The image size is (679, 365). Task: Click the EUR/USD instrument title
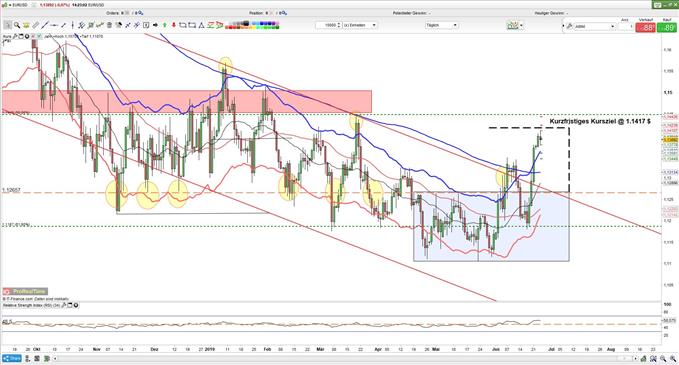[x=19, y=5]
